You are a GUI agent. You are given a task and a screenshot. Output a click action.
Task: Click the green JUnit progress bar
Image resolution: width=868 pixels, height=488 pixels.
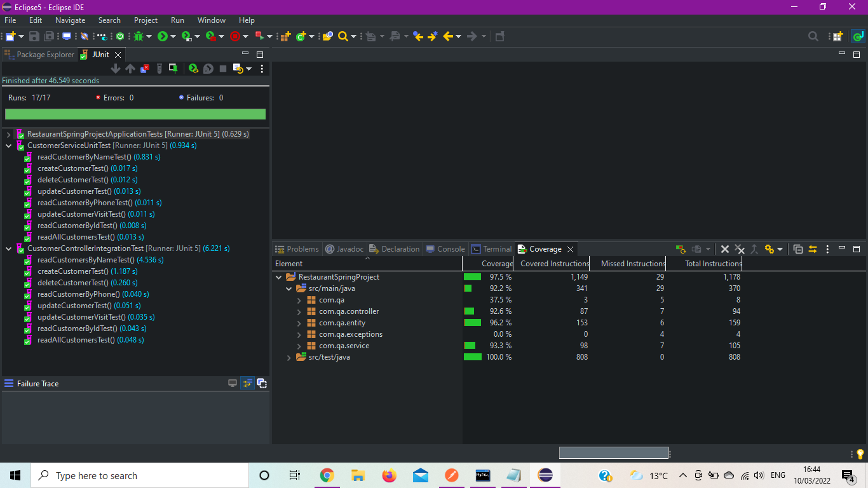pos(135,114)
